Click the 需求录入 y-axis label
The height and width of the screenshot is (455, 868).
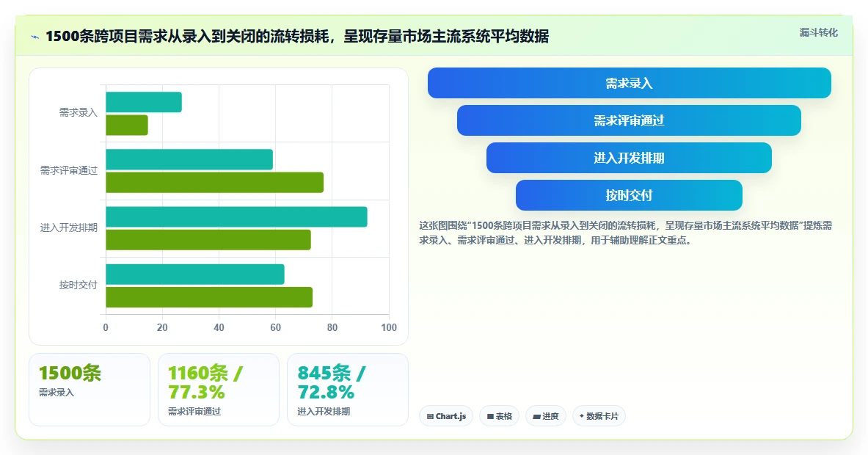click(78, 112)
